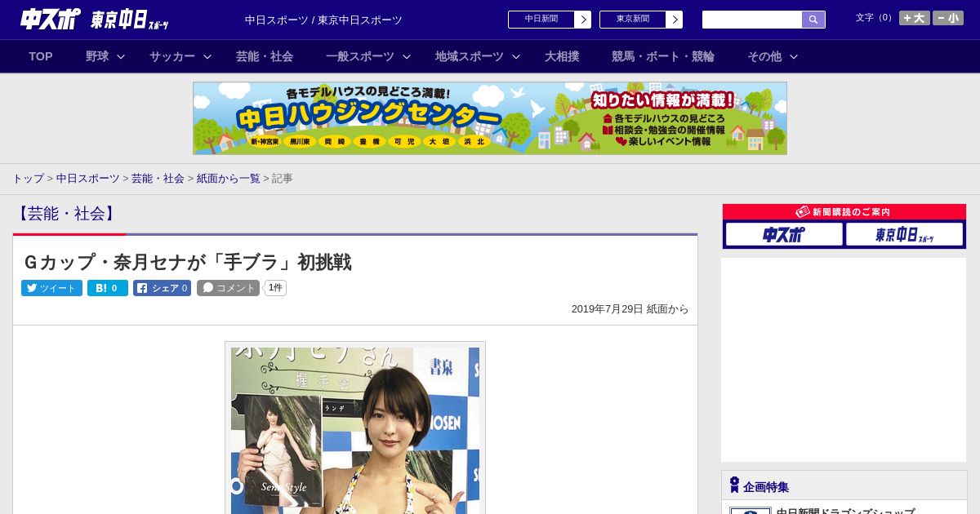
Task: Click the 【芸能・社会】 section heading
Action: [65, 214]
